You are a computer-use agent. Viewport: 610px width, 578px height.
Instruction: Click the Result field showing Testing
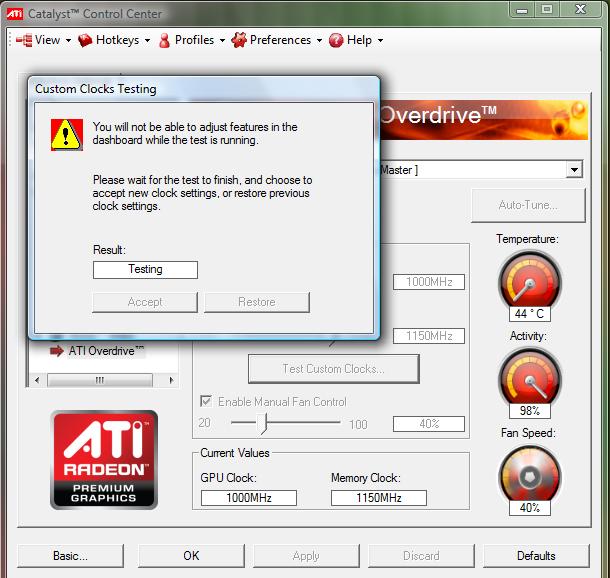145,270
